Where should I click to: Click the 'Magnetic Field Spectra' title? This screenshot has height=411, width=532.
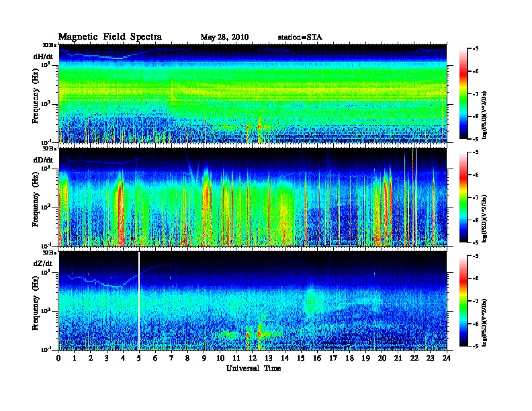point(110,37)
